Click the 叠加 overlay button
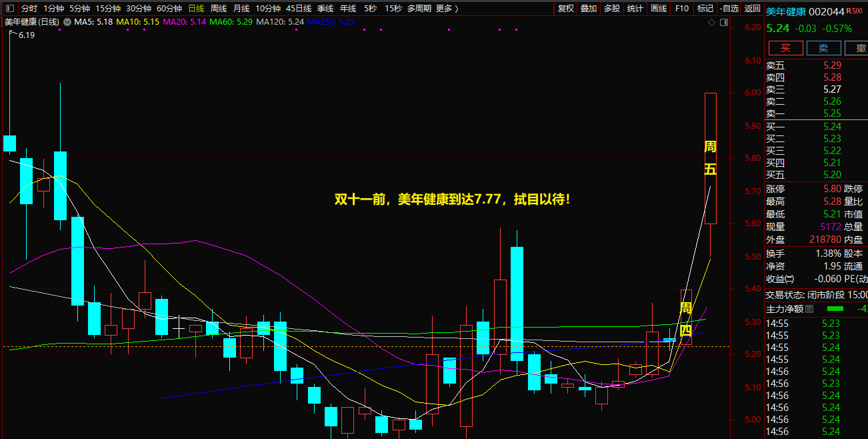The width and height of the screenshot is (868, 439). pos(589,9)
